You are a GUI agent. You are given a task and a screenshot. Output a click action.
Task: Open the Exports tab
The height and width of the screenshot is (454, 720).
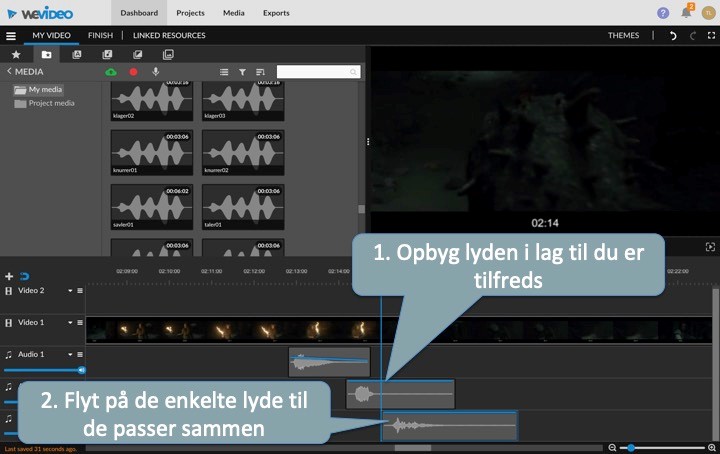tap(276, 13)
